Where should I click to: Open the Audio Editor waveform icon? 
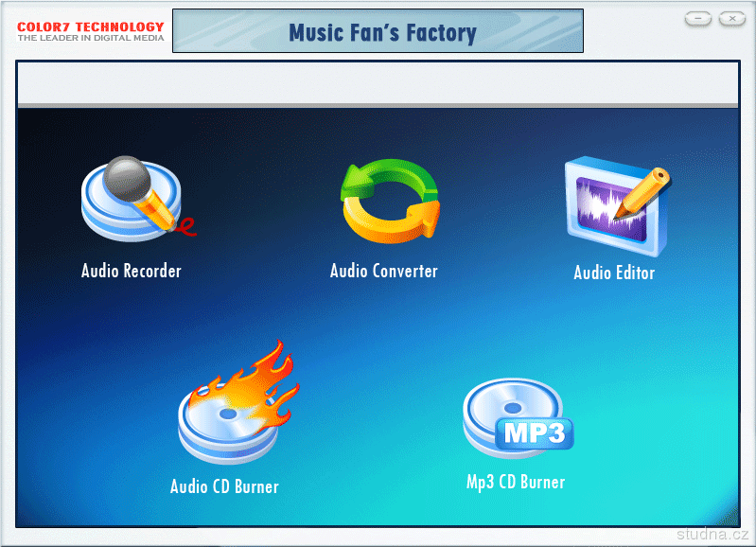pos(618,206)
